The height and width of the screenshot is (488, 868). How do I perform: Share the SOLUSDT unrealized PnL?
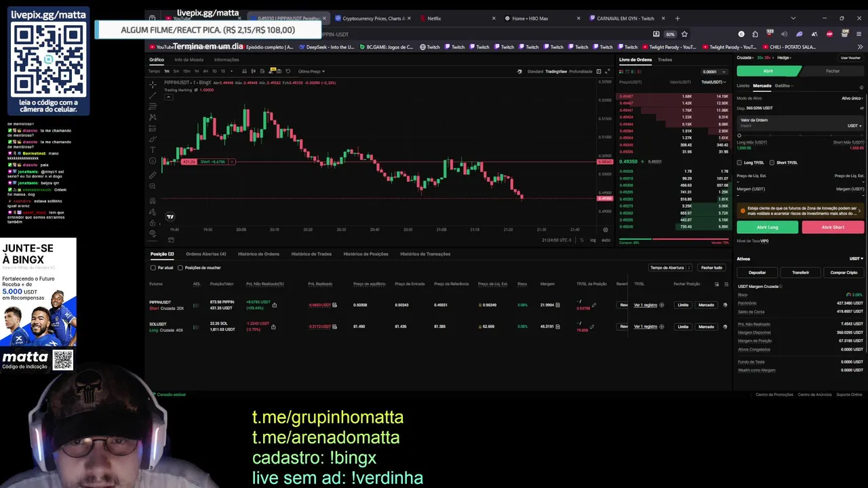[273, 327]
